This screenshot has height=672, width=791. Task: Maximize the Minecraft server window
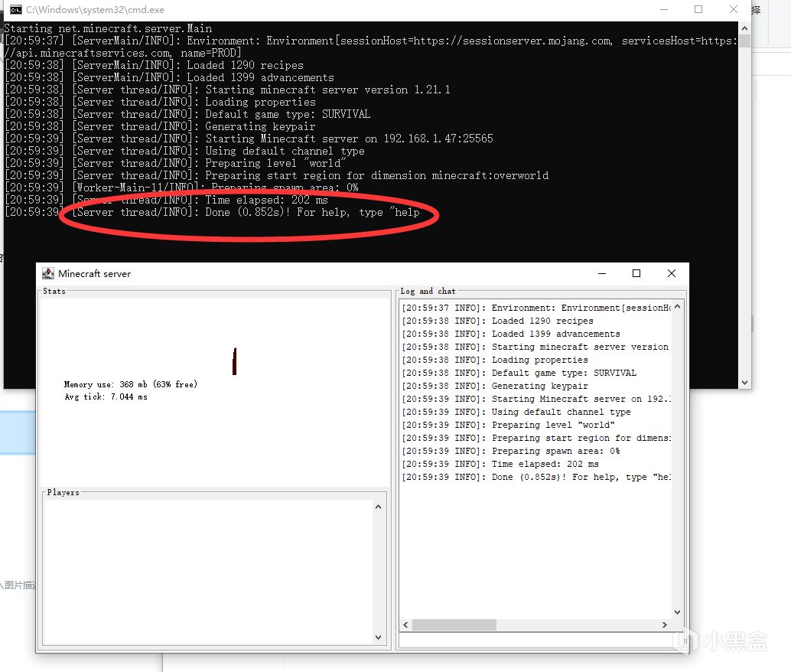point(636,273)
